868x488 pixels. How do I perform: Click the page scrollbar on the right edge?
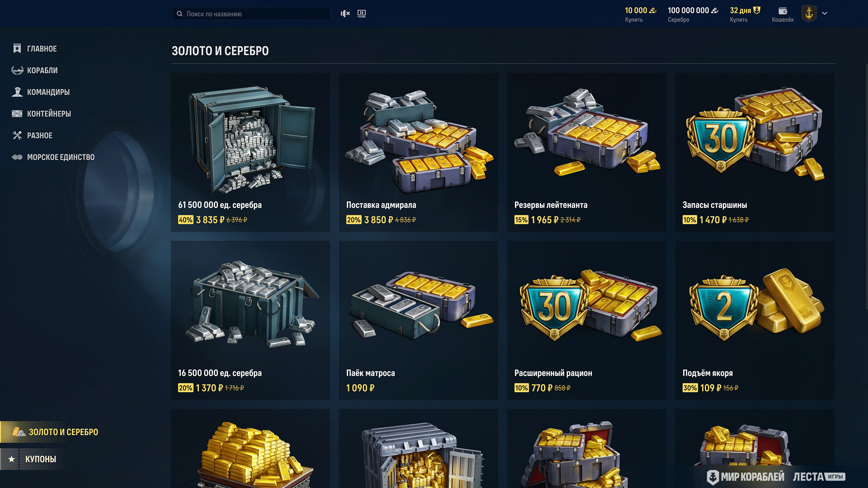[866, 185]
